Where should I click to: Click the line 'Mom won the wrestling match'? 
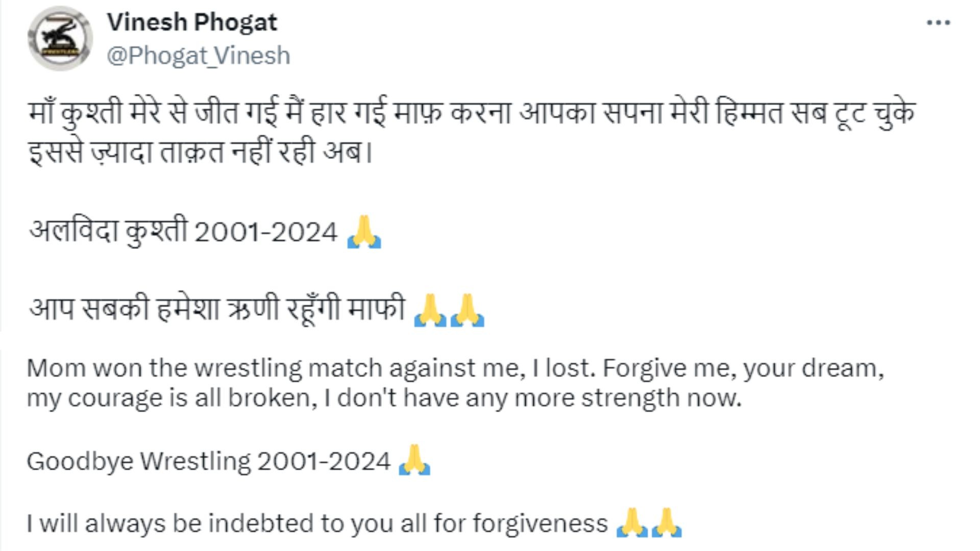[x=204, y=369]
